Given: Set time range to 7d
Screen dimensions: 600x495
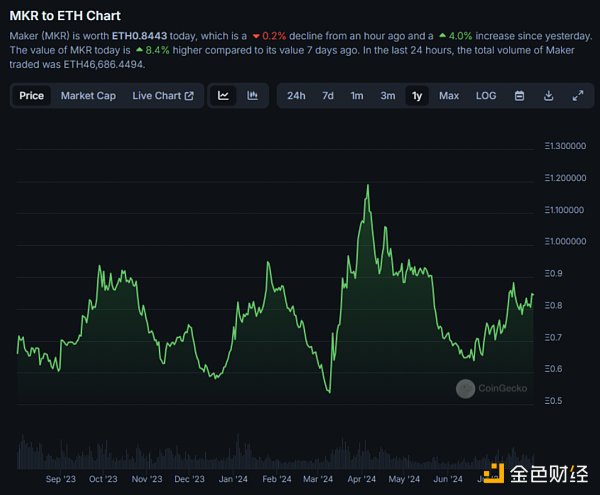Looking at the screenshot, I should coord(327,96).
